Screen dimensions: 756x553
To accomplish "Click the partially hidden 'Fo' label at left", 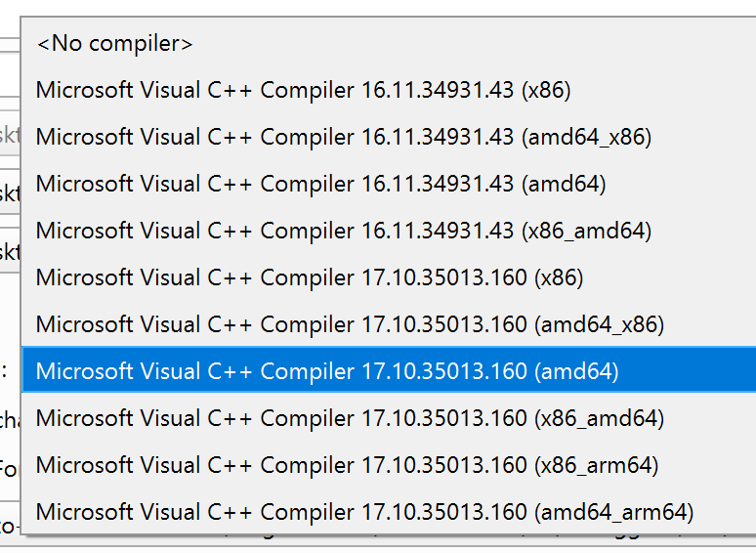I will pyautogui.click(x=9, y=468).
